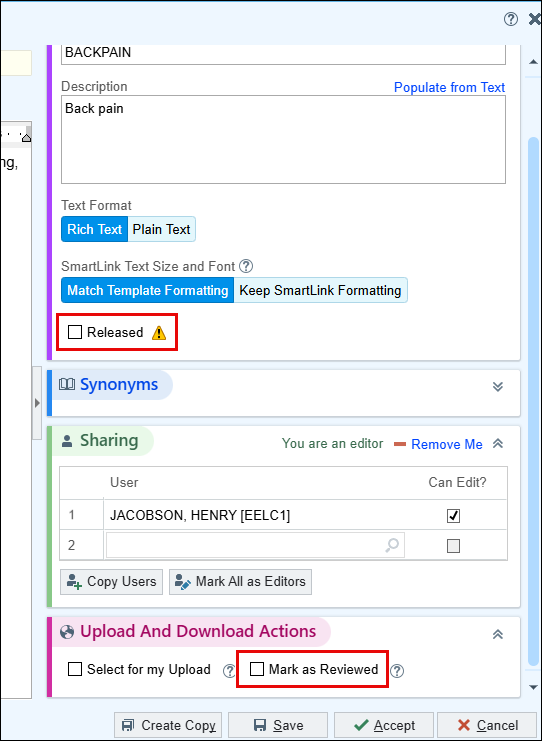Screen dimensions: 542x741
Task: Click the warning triangle beside Released
Action: point(159,333)
